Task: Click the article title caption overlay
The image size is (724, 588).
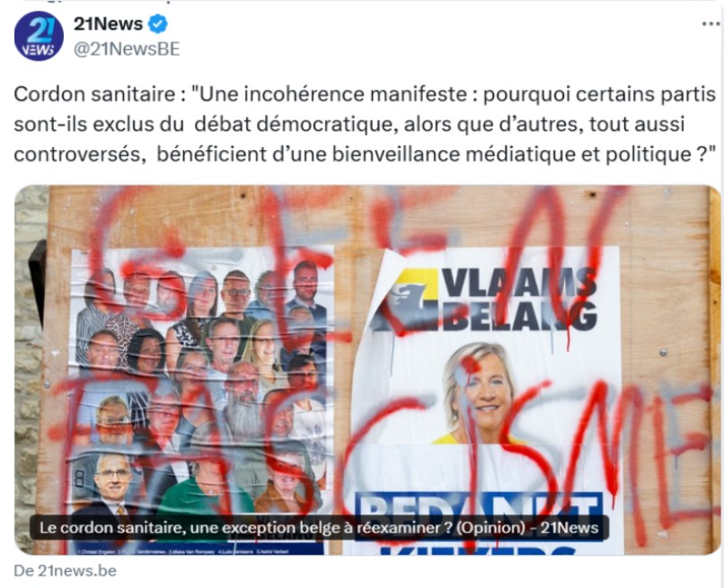Action: [319, 528]
